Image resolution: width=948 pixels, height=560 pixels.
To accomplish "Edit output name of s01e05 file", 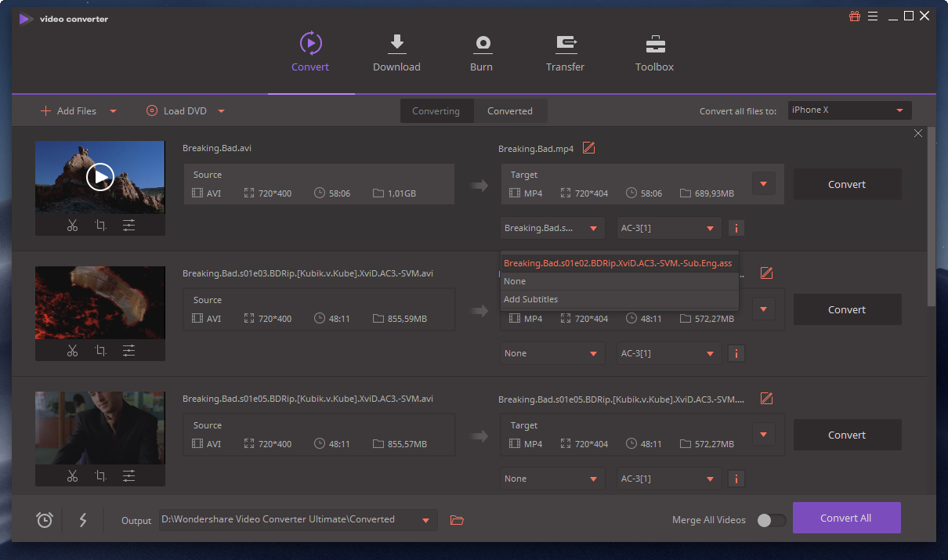I will coord(767,399).
